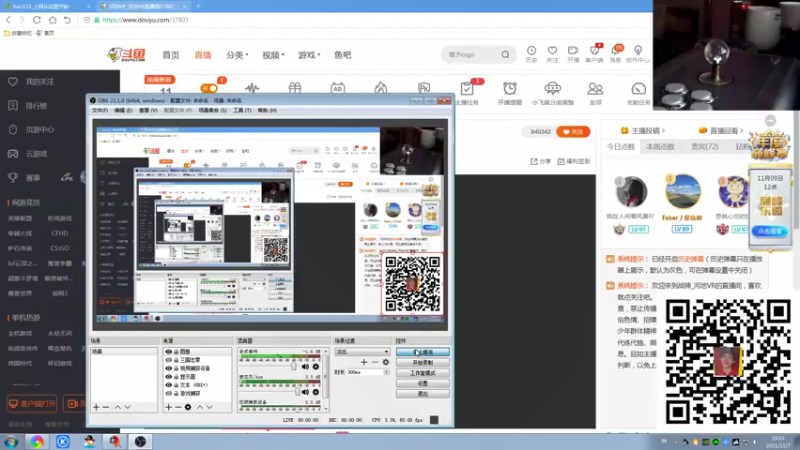Adjust the second mixer volume slider
Viewport: 800px width, 450px height.
pos(297,392)
